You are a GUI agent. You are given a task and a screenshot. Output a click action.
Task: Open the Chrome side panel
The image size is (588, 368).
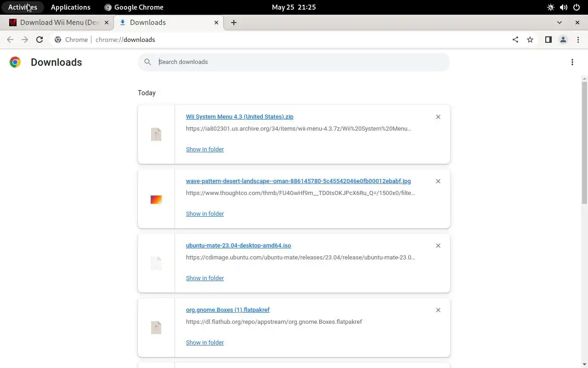(x=548, y=40)
